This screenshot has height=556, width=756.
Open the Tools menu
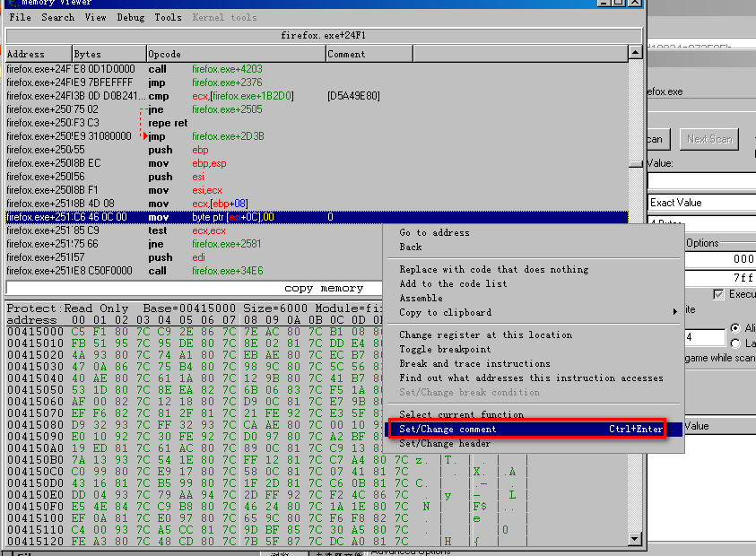pos(168,17)
